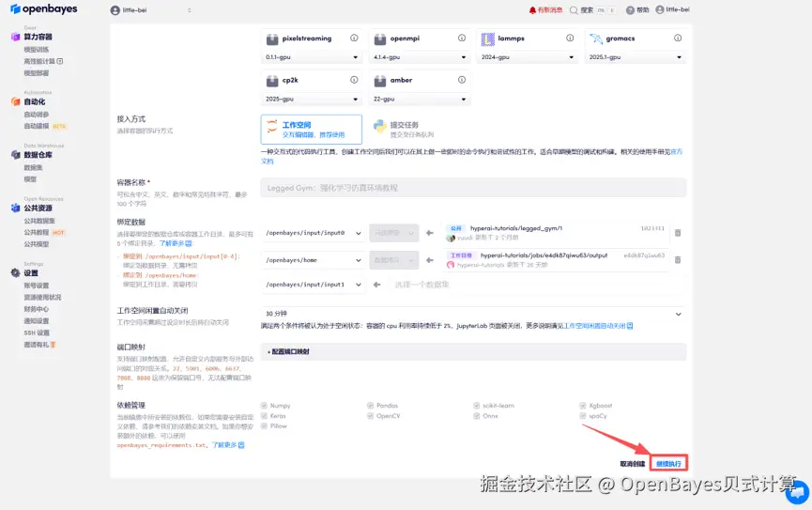Click the red notification bell icon
The image size is (812, 510).
tap(532, 9)
